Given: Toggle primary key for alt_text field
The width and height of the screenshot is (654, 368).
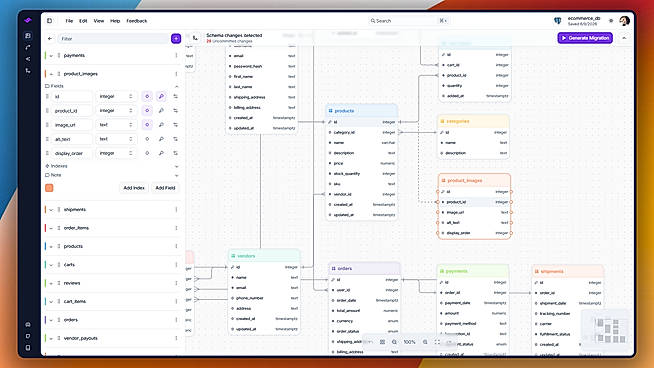Looking at the screenshot, I should [161, 139].
